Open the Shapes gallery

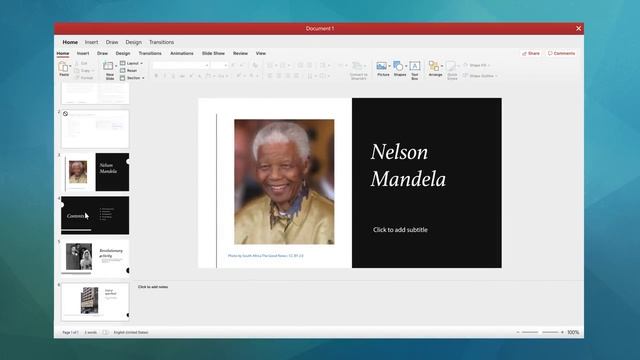tap(400, 69)
